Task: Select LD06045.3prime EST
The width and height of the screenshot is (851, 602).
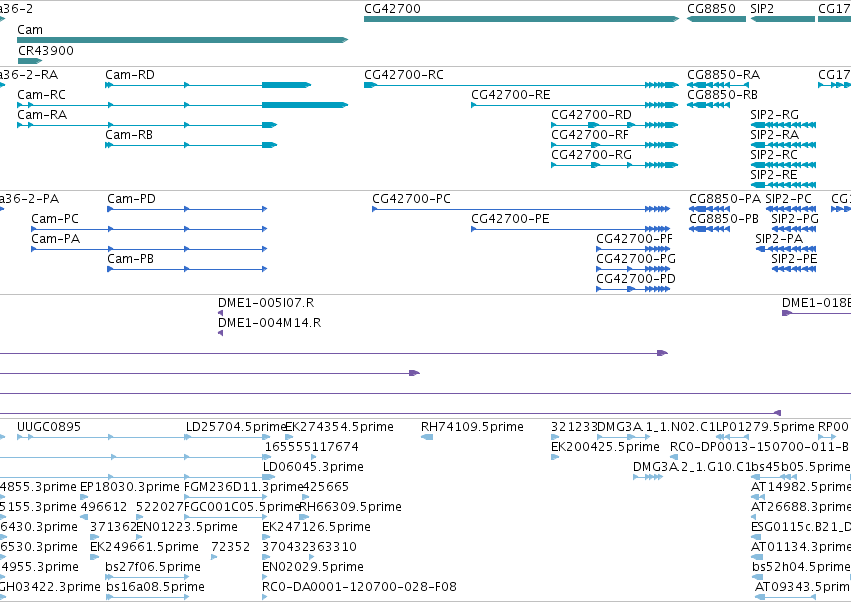Action: pyautogui.click(x=269, y=477)
